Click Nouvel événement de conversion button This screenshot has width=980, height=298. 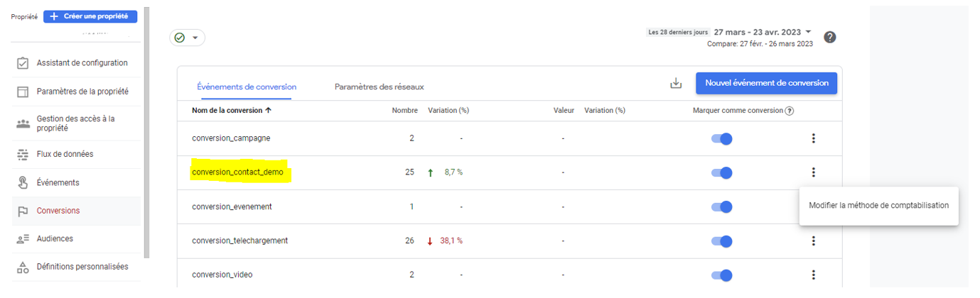[x=766, y=83]
